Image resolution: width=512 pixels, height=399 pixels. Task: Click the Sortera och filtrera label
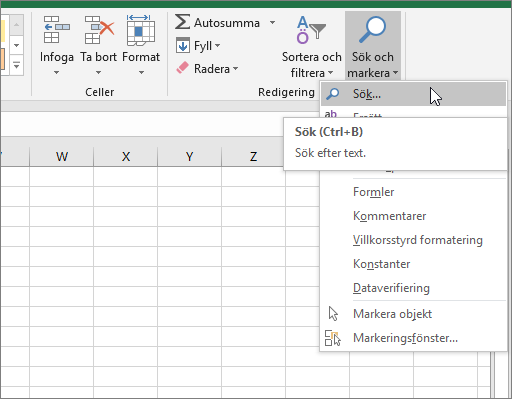click(311, 65)
